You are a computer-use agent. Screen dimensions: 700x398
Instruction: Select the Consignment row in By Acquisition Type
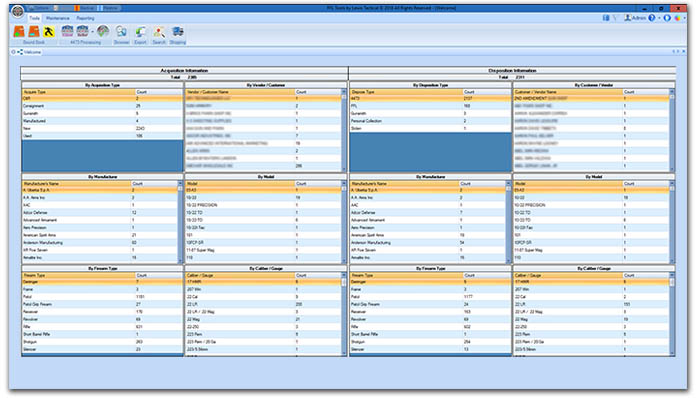coord(102,106)
